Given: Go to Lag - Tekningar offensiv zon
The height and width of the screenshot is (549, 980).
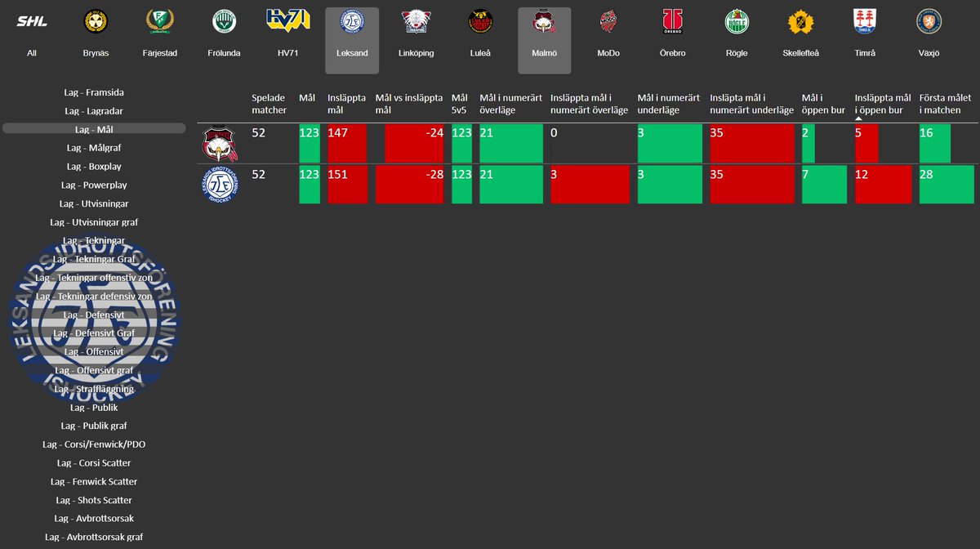Looking at the screenshot, I should [94, 278].
